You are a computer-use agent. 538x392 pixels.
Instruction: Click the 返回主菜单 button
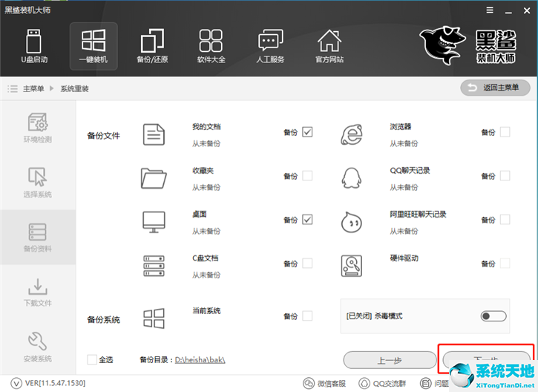pyautogui.click(x=495, y=88)
